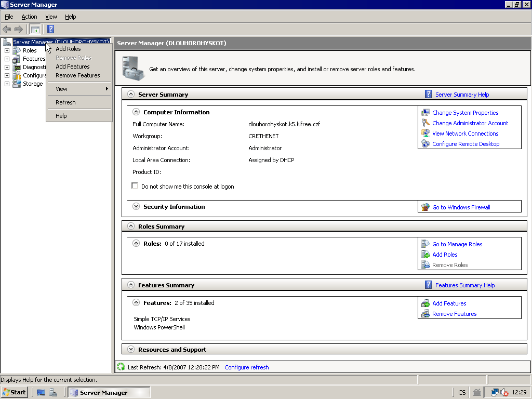Image resolution: width=532 pixels, height=399 pixels.
Task: Click the Server Manager quick launch icon
Action: click(54, 393)
